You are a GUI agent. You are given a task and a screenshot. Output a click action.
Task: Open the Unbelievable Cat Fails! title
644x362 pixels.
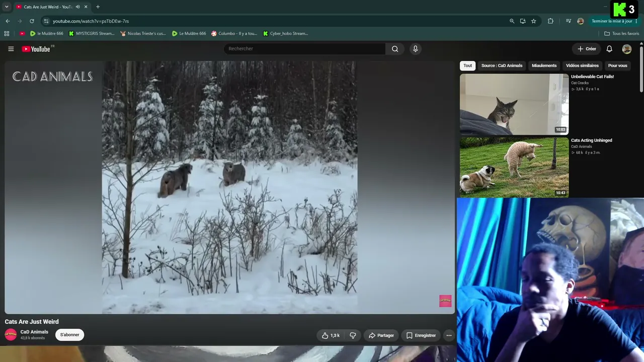point(592,77)
